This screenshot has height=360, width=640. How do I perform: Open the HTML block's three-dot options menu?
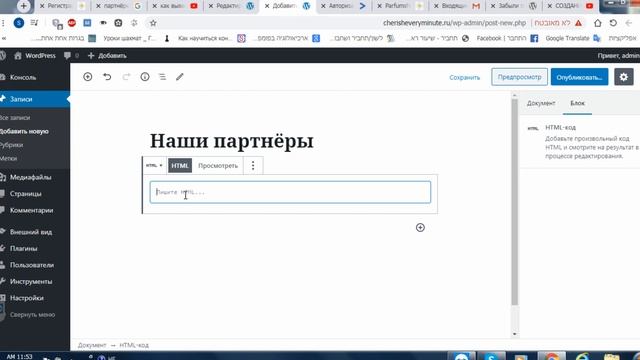pyautogui.click(x=253, y=165)
